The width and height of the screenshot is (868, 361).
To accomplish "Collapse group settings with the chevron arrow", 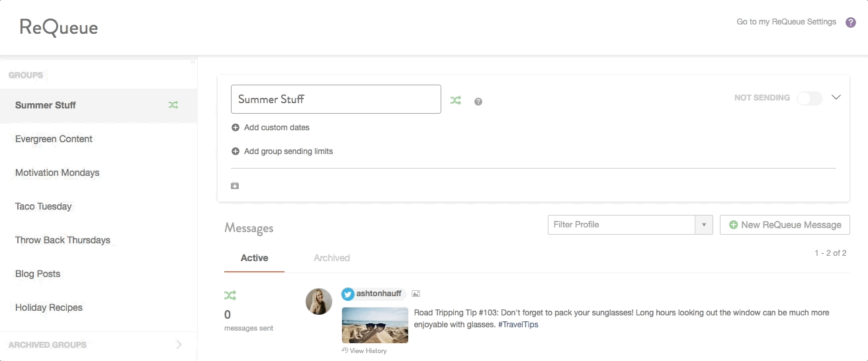I will pyautogui.click(x=836, y=97).
